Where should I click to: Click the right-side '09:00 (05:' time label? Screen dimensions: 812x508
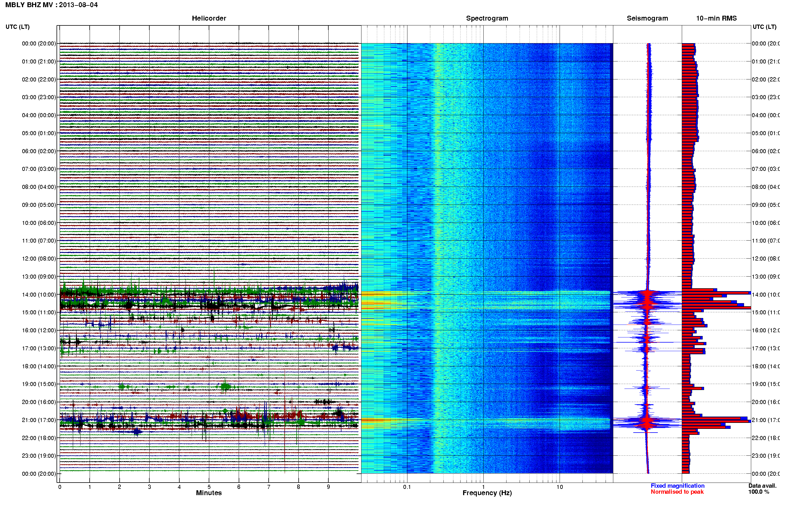coord(766,205)
